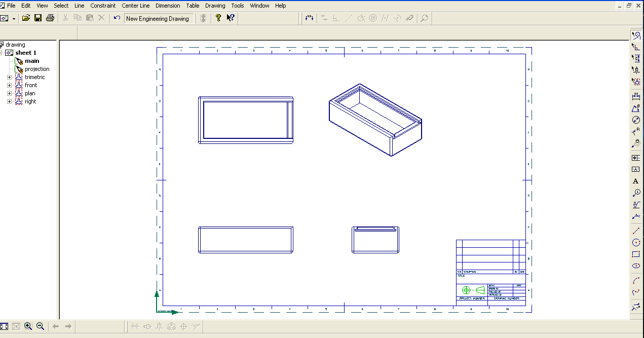Viewport: 644px width, 338px height.
Task: Fit drawing to window with fit-all icon
Action: [4, 326]
